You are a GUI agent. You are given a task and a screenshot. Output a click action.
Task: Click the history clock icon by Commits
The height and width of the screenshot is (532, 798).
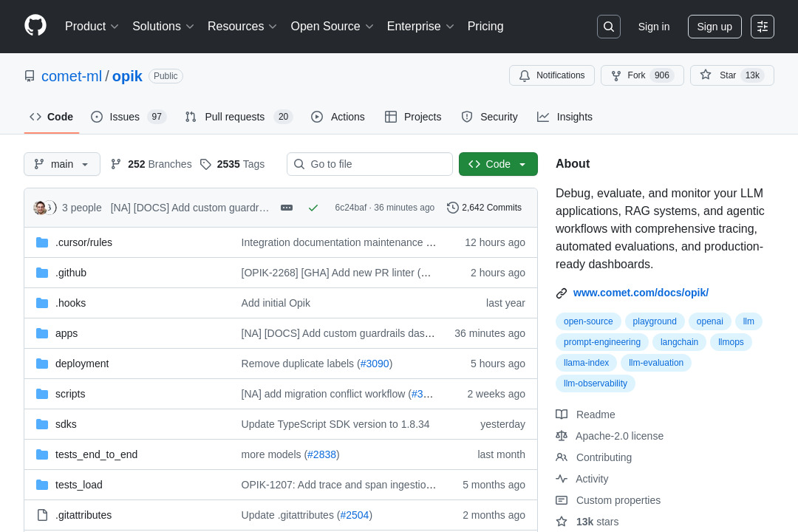pyautogui.click(x=452, y=208)
